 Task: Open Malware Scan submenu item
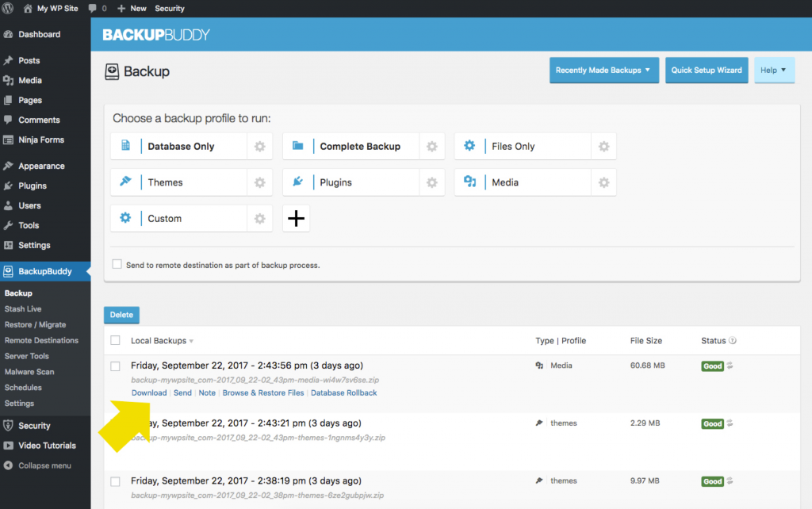point(29,372)
